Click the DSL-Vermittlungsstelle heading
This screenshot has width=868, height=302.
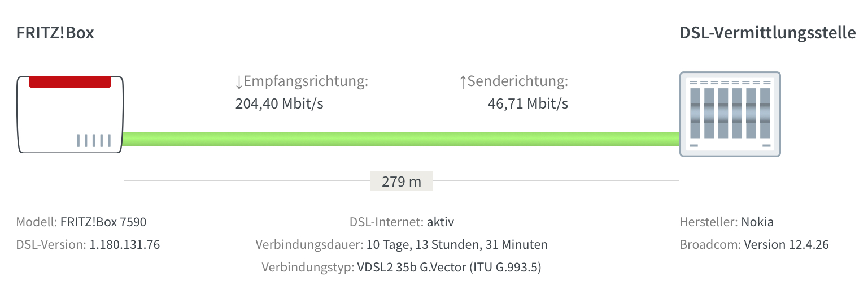[768, 33]
